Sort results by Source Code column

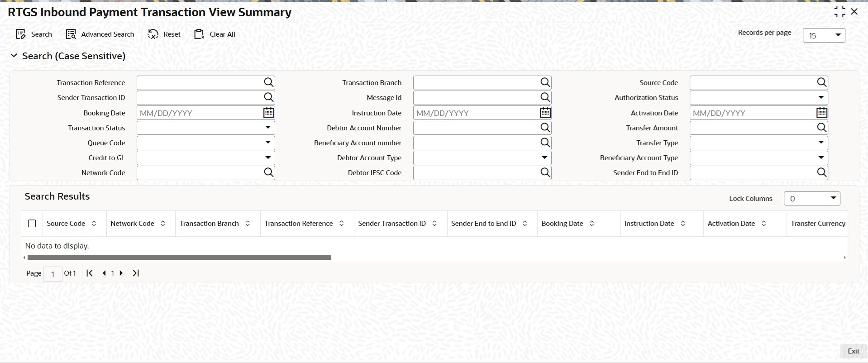[x=94, y=224]
